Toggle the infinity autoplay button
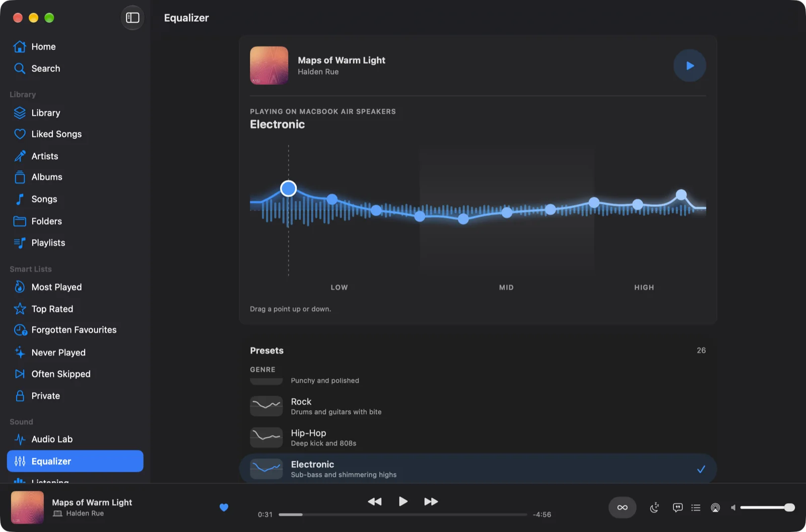This screenshot has height=532, width=806. point(623,507)
